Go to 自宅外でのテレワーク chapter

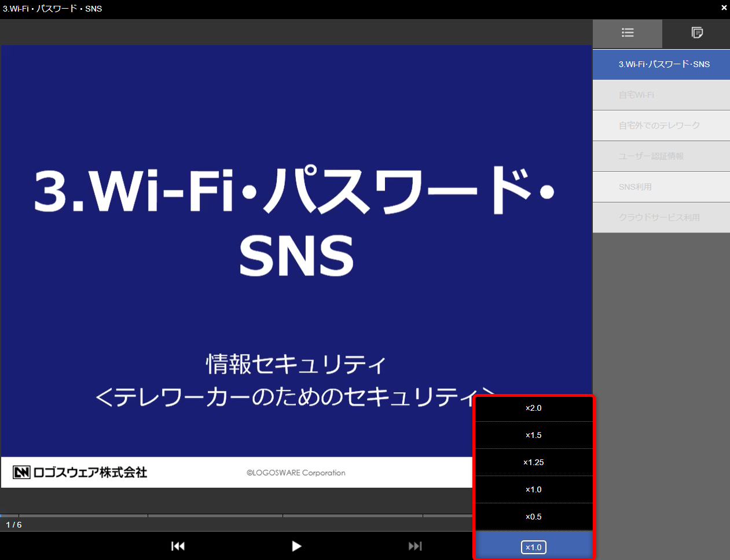661,126
